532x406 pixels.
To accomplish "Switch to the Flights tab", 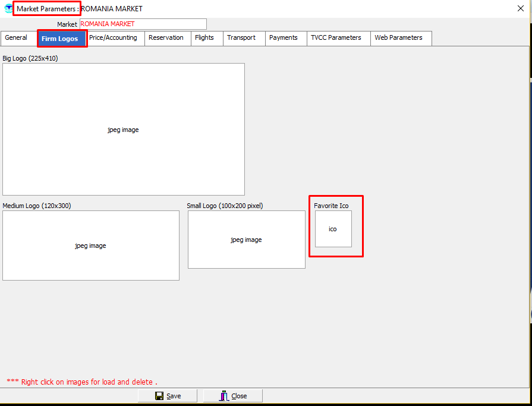I will [204, 38].
